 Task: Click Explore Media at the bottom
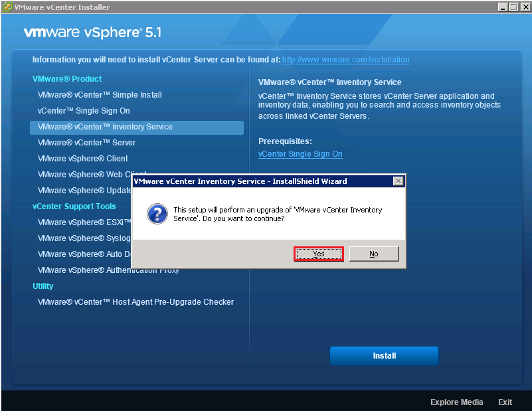pyautogui.click(x=456, y=402)
